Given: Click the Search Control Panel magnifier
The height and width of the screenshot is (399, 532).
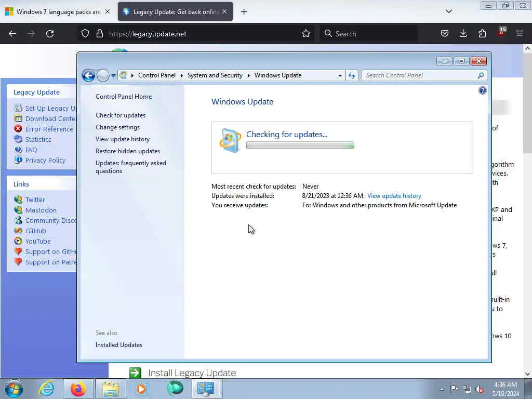Looking at the screenshot, I should click(481, 75).
